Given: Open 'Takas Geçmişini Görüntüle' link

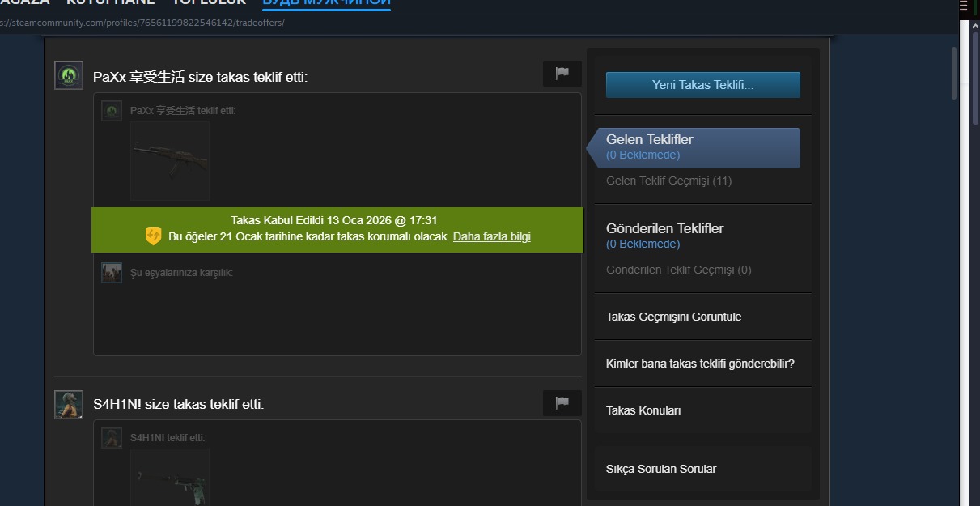Looking at the screenshot, I should click(x=673, y=317).
